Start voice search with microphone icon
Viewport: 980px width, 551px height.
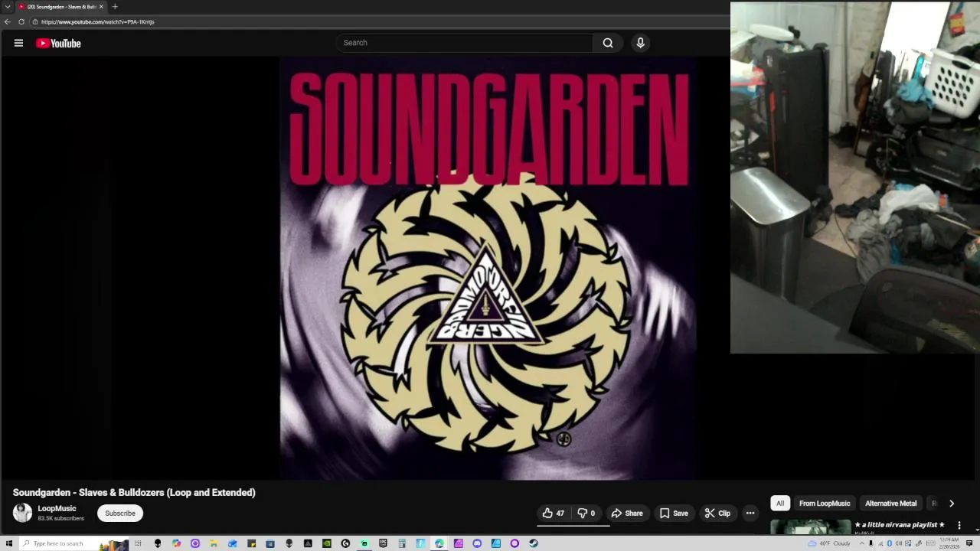(x=641, y=43)
